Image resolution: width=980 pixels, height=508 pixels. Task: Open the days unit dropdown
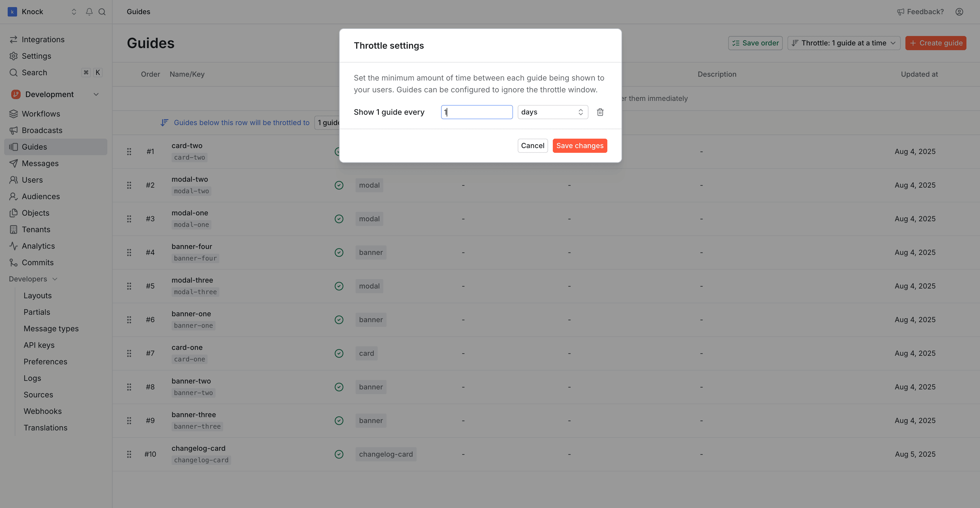coord(553,112)
